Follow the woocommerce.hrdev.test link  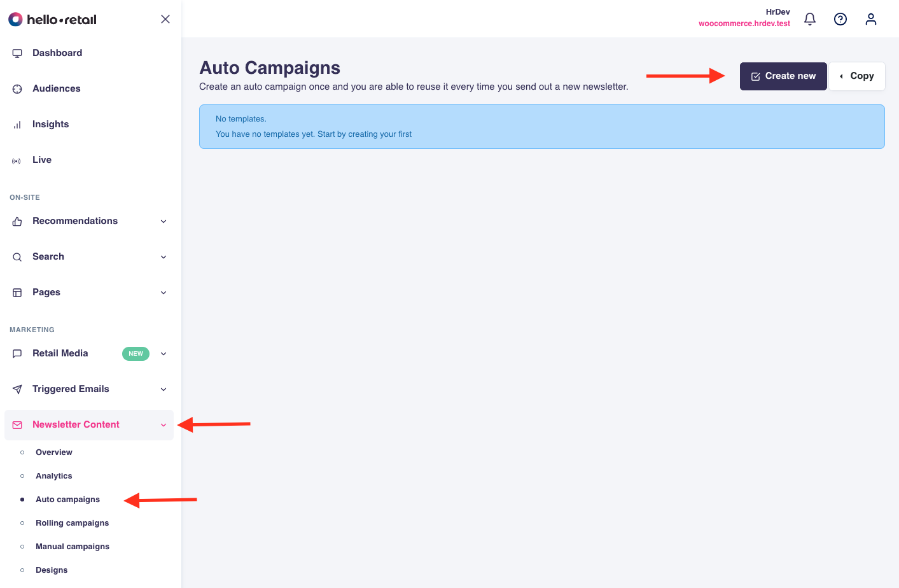(744, 24)
